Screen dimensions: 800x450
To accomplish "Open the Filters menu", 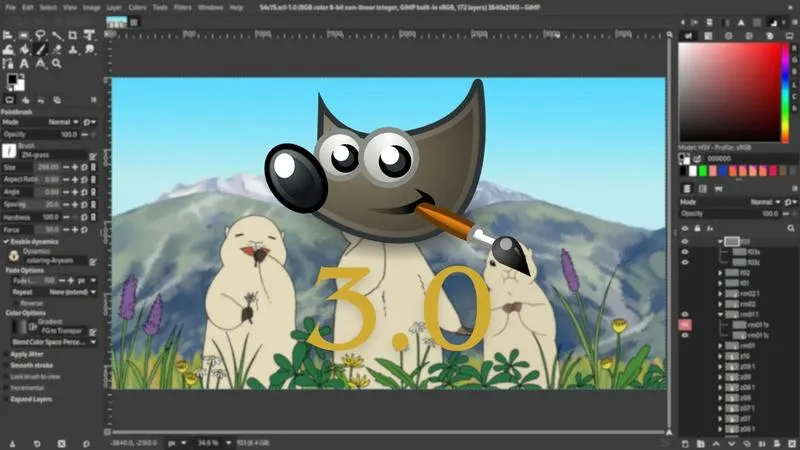I will coord(183,8).
